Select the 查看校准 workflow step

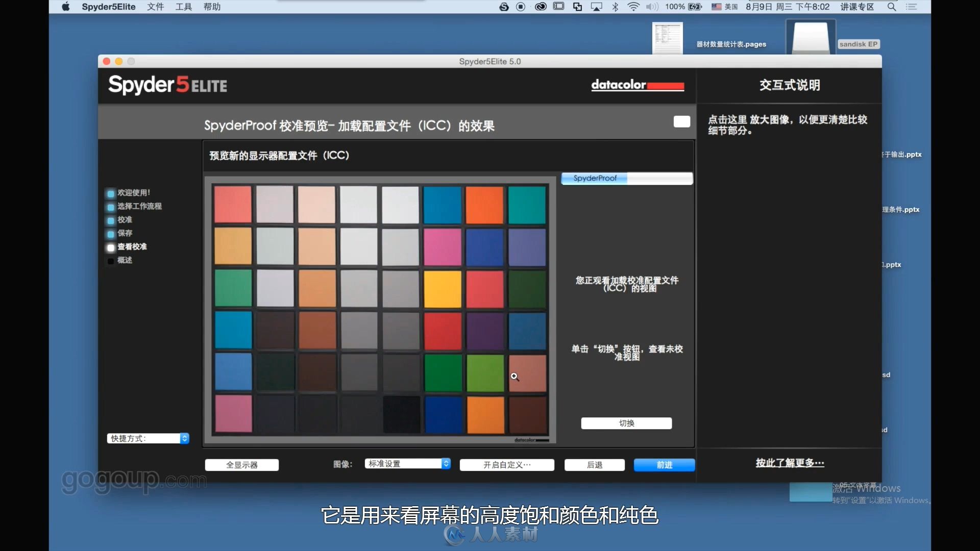pos(132,247)
